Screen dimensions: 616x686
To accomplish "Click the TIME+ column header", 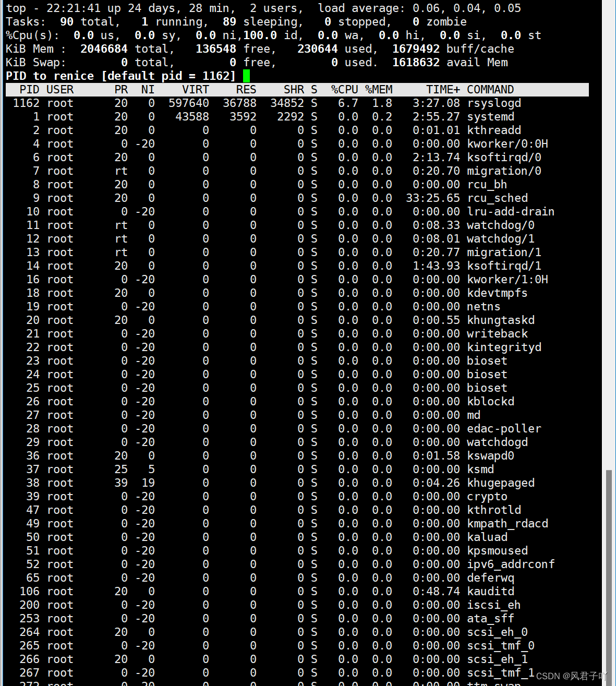I will point(442,89).
